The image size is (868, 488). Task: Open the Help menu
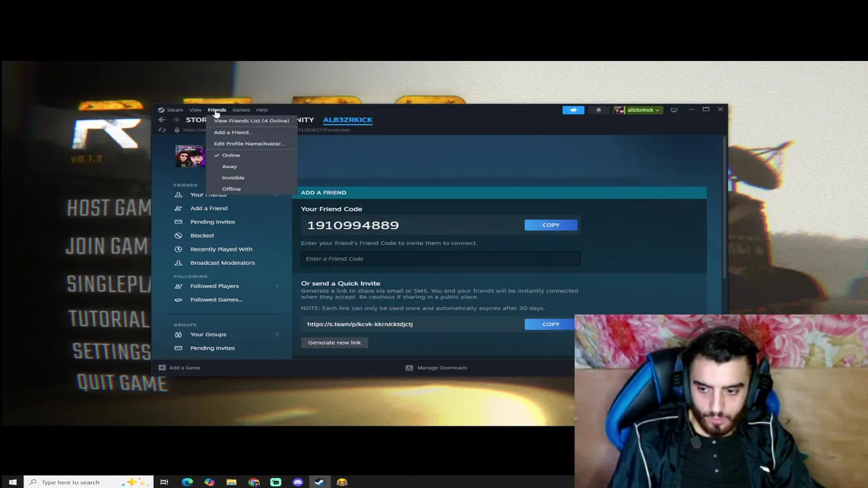[262, 110]
